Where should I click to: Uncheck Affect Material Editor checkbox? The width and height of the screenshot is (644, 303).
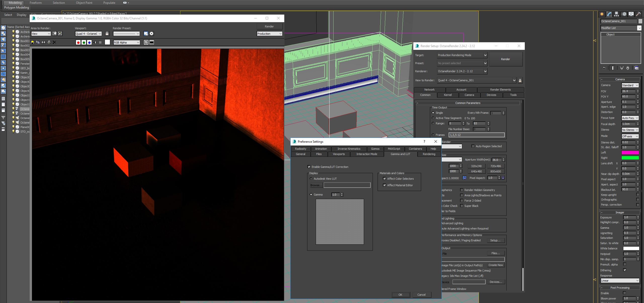tap(384, 185)
